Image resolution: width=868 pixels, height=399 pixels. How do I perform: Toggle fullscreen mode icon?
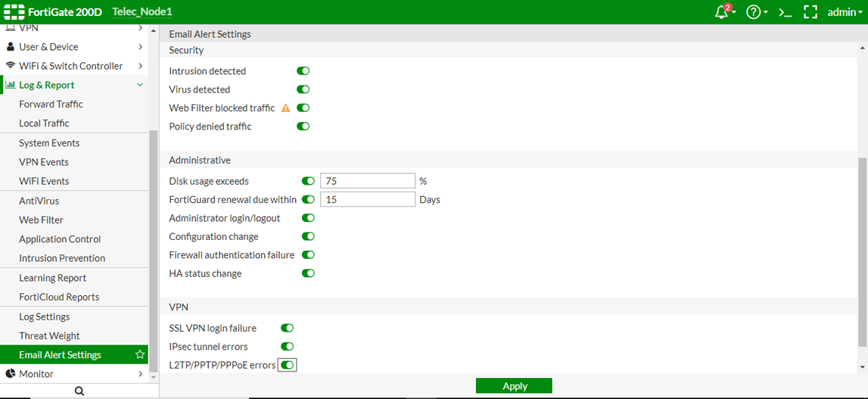[x=810, y=12]
